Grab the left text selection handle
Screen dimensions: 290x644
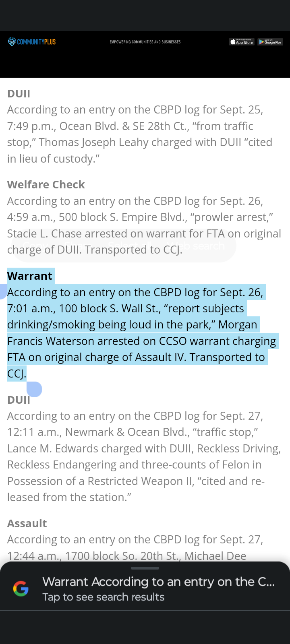(x=3, y=291)
